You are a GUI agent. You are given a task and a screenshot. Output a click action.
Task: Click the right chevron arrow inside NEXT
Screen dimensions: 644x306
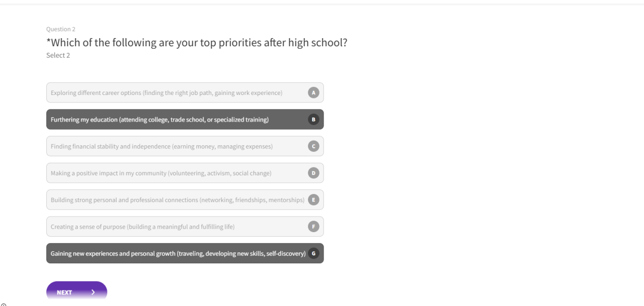click(93, 292)
